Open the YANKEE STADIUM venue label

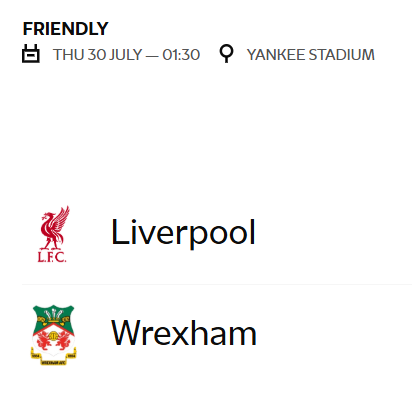(x=311, y=55)
